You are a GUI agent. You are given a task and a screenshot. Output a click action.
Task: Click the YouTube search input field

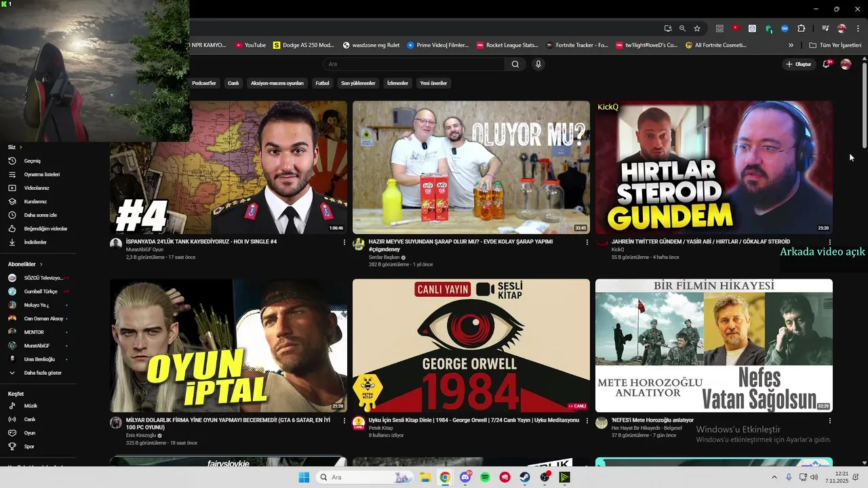[414, 64]
